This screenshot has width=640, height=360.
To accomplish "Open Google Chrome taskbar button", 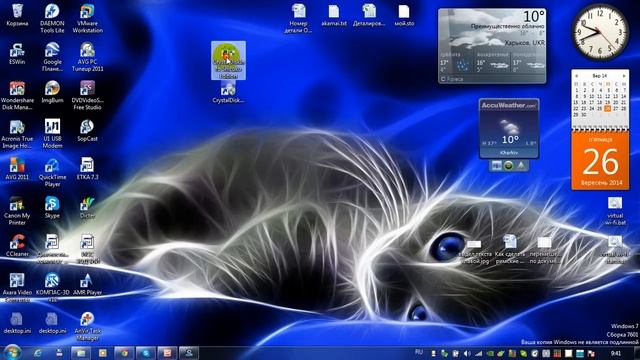I will click(x=124, y=353).
